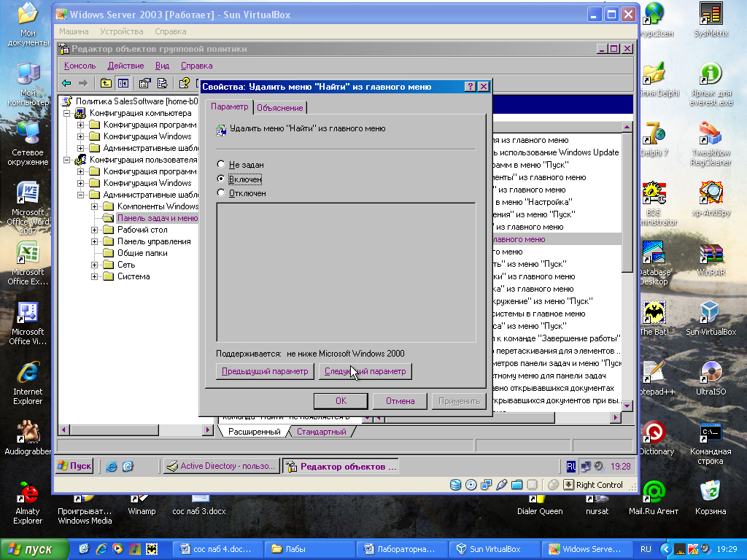Open the UltraISO desktop icon
The height and width of the screenshot is (560, 747).
click(711, 378)
